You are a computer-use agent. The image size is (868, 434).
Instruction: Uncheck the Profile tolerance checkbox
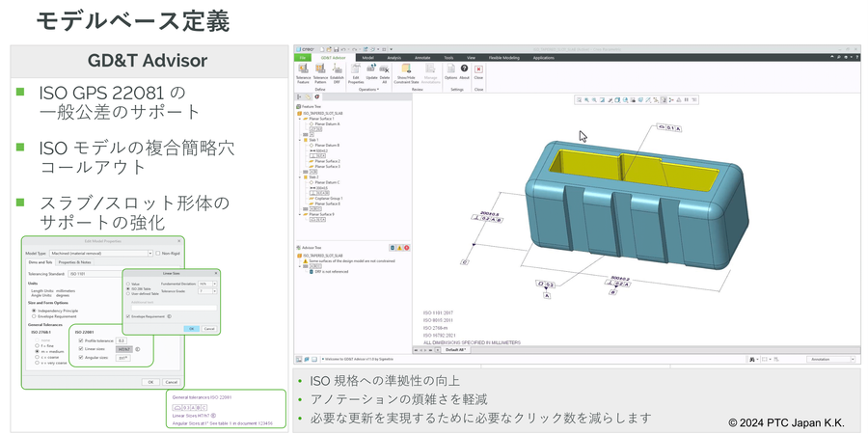point(81,340)
